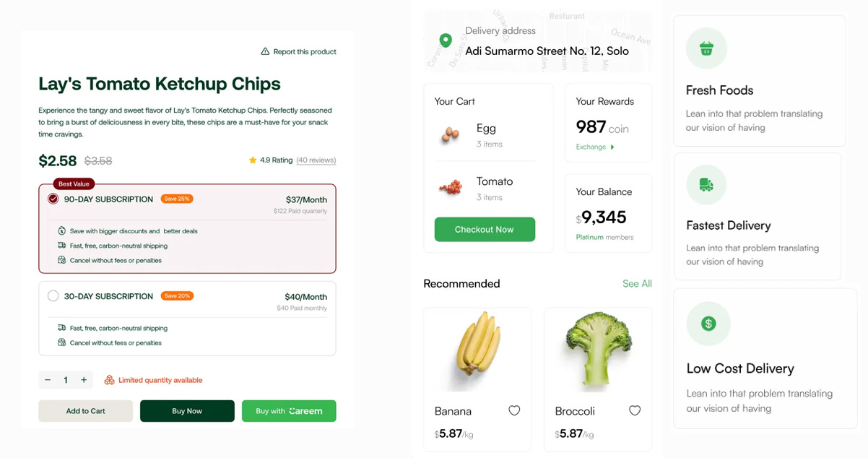
Task: Expand the Exchange coin arrow
Action: coord(612,147)
